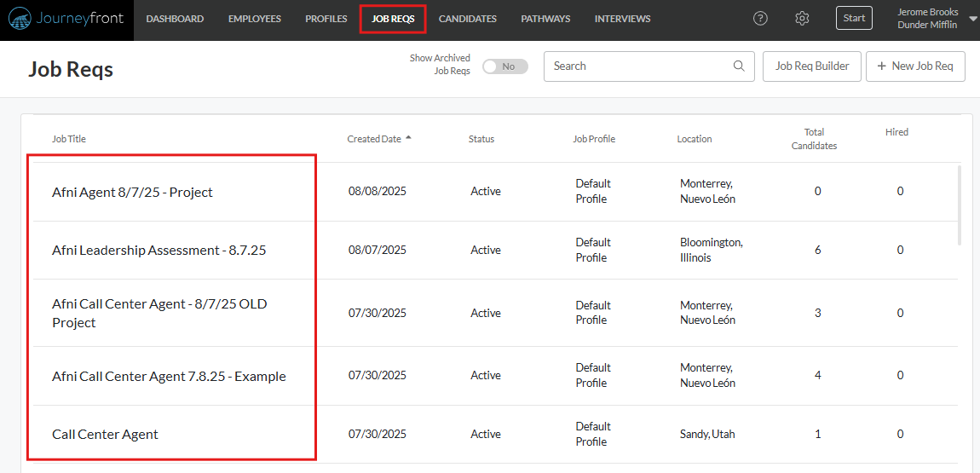This screenshot has width=980, height=473.
Task: Click Sandy, Utah location cell
Action: tap(707, 434)
